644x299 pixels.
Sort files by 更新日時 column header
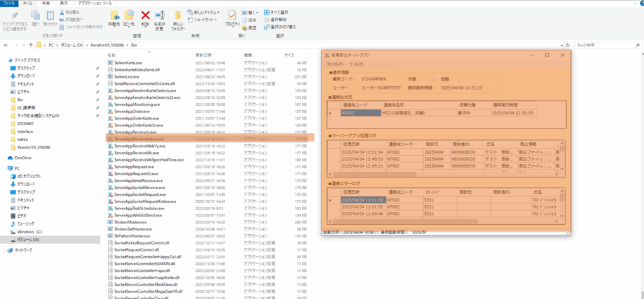click(203, 55)
